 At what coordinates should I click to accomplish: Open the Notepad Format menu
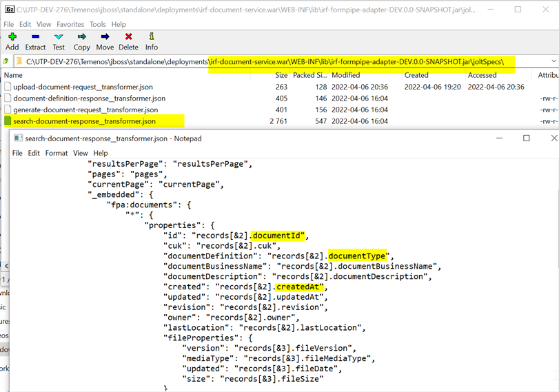click(x=57, y=153)
